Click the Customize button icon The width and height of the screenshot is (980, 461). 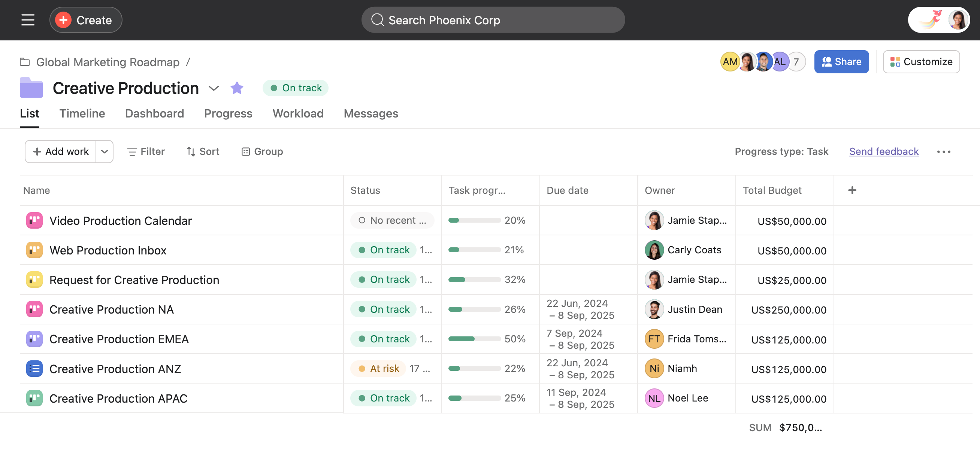click(895, 62)
